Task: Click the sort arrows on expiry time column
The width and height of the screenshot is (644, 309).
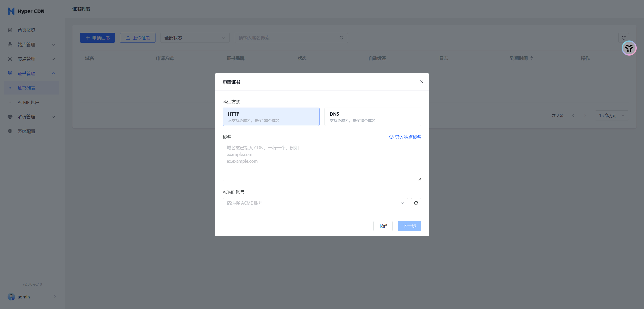Action: pos(532,58)
